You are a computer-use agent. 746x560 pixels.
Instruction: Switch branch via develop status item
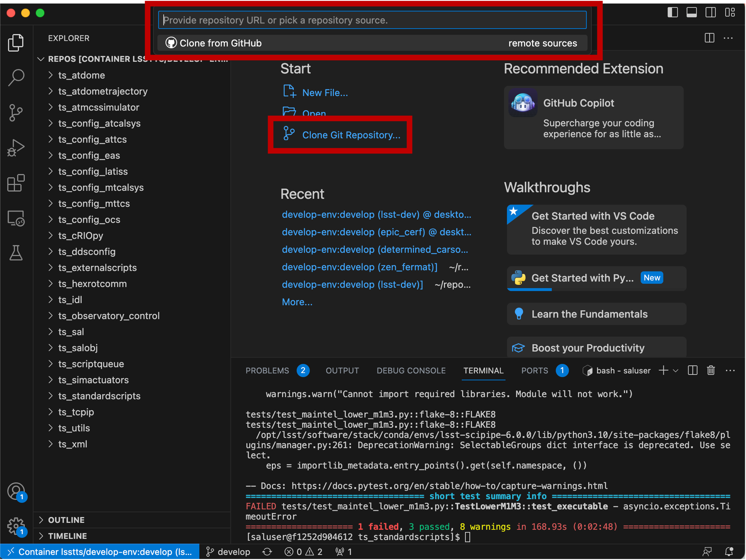click(x=228, y=552)
